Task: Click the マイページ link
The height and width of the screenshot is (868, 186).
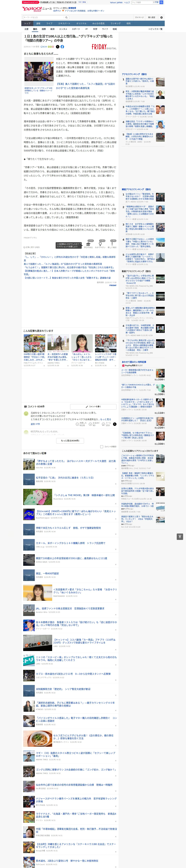Action: [x=139, y=17]
